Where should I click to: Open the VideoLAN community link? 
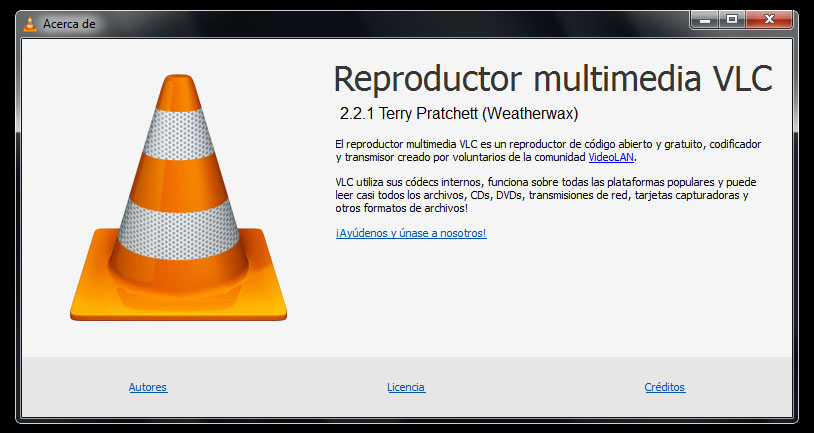[611, 157]
